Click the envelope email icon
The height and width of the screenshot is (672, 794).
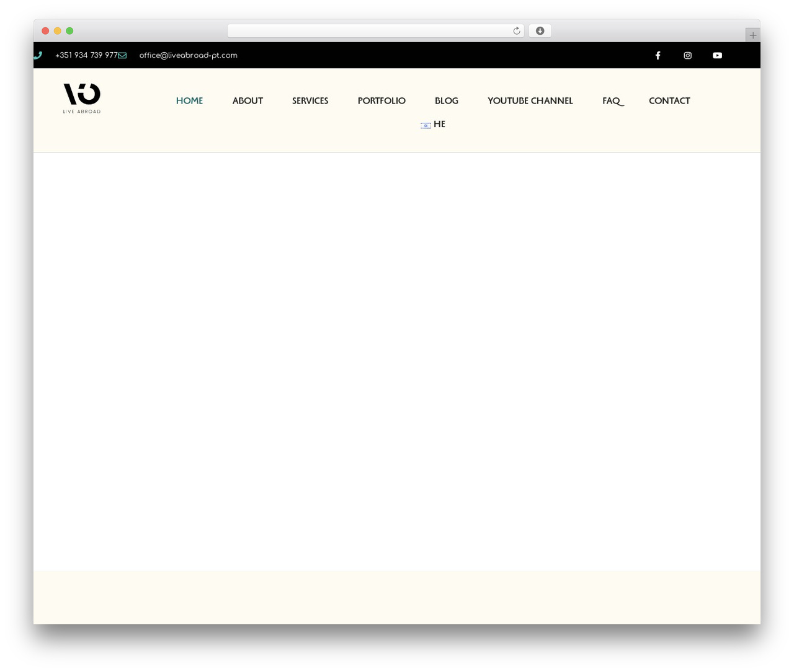[122, 55]
